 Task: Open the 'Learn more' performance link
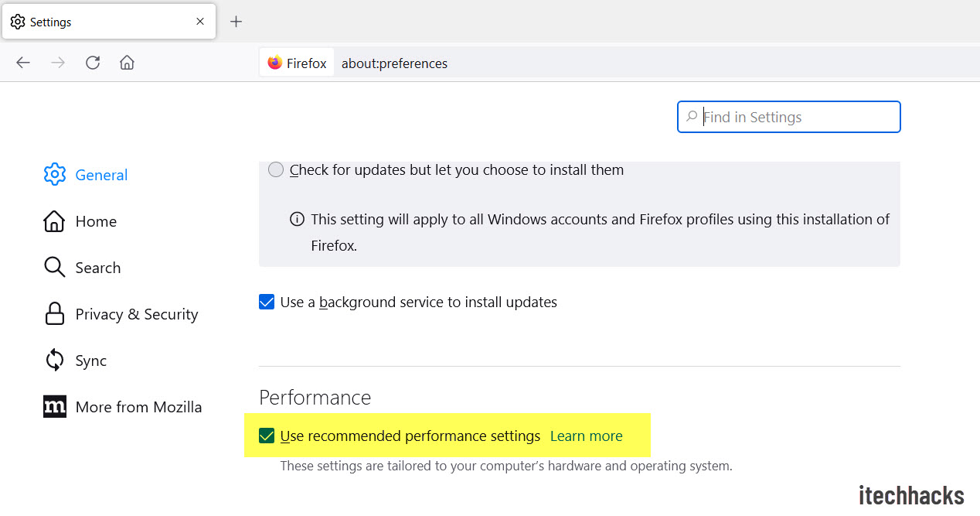(586, 436)
